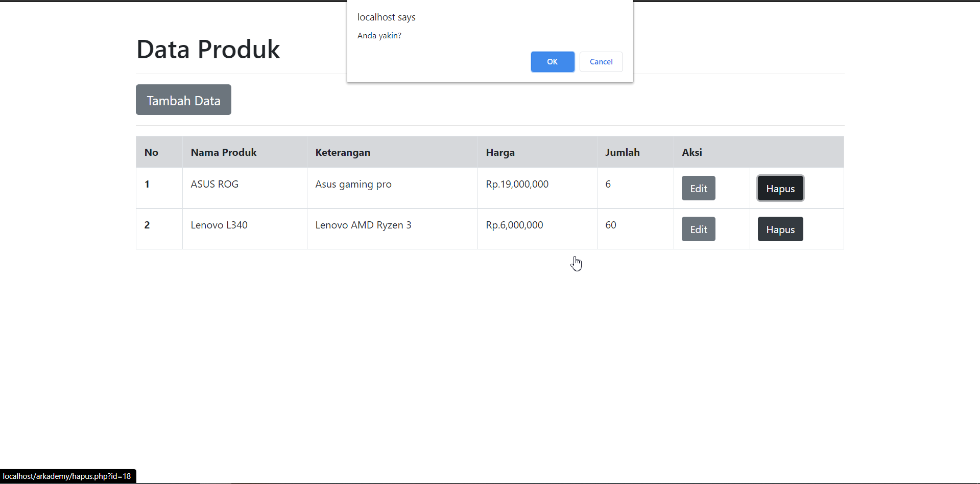The width and height of the screenshot is (980, 484).
Task: Click the Rp.6,000,000 price cell
Action: pyautogui.click(x=514, y=225)
